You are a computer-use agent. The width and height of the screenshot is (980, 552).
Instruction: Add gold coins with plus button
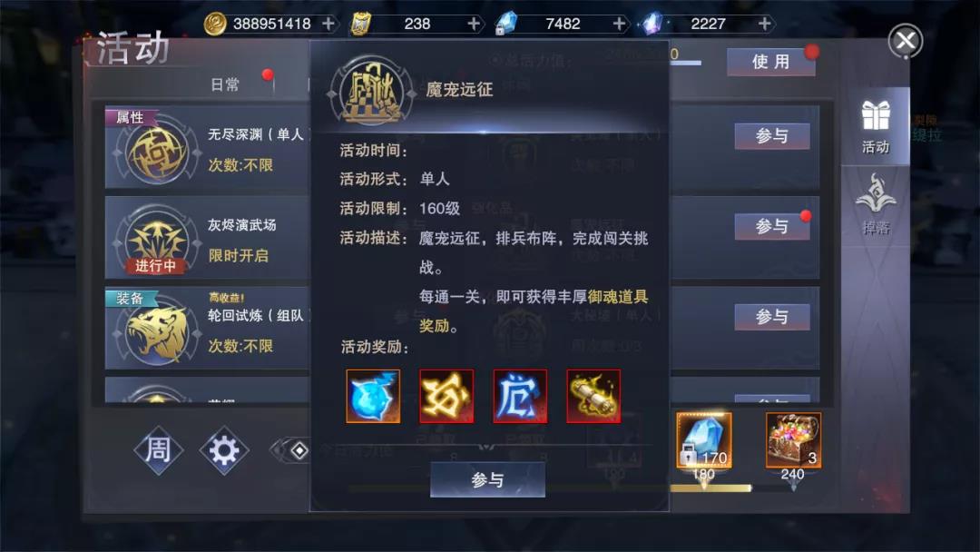(x=328, y=24)
